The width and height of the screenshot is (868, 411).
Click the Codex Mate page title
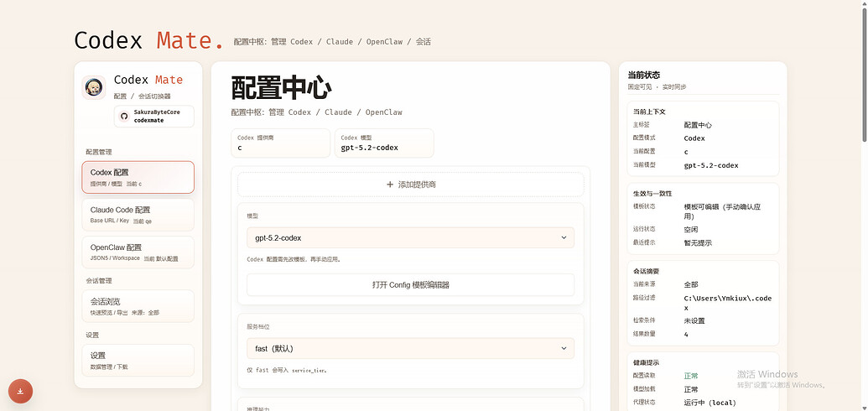[149, 40]
